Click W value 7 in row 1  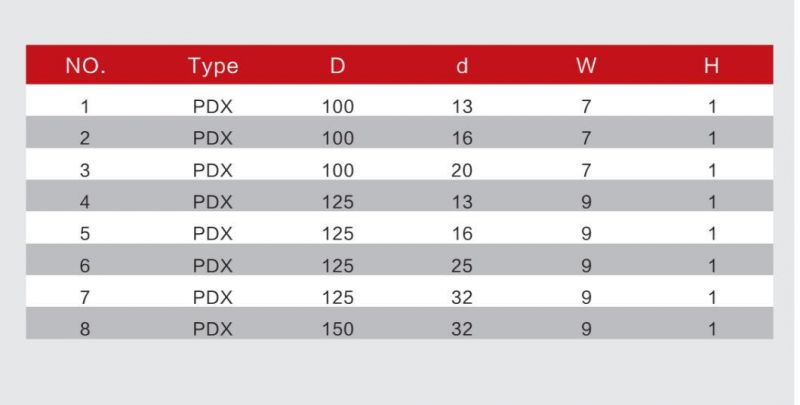tap(586, 107)
